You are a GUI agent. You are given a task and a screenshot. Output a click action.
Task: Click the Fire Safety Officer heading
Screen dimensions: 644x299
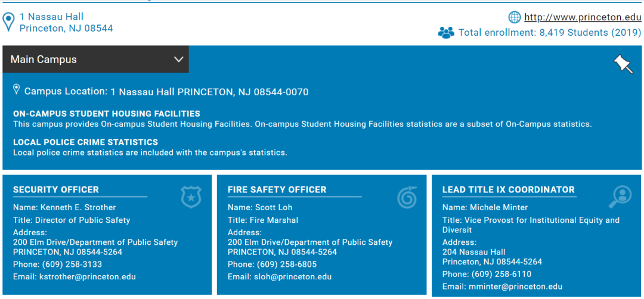(x=277, y=190)
